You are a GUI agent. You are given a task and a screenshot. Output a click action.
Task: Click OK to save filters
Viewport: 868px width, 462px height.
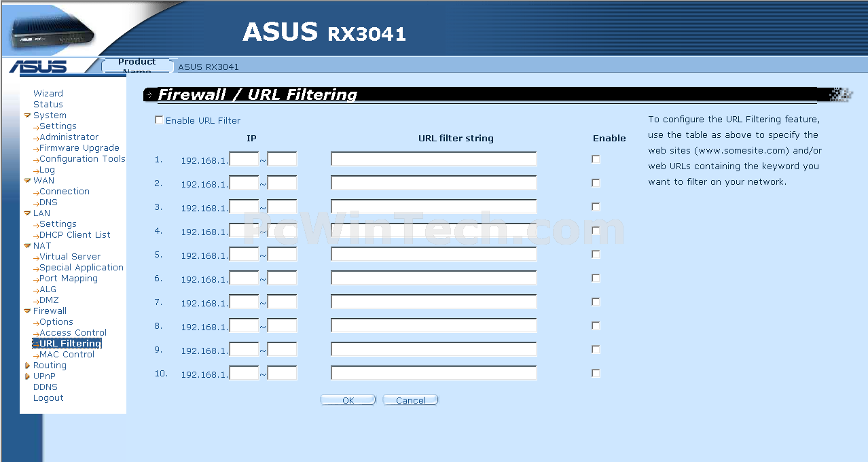348,400
